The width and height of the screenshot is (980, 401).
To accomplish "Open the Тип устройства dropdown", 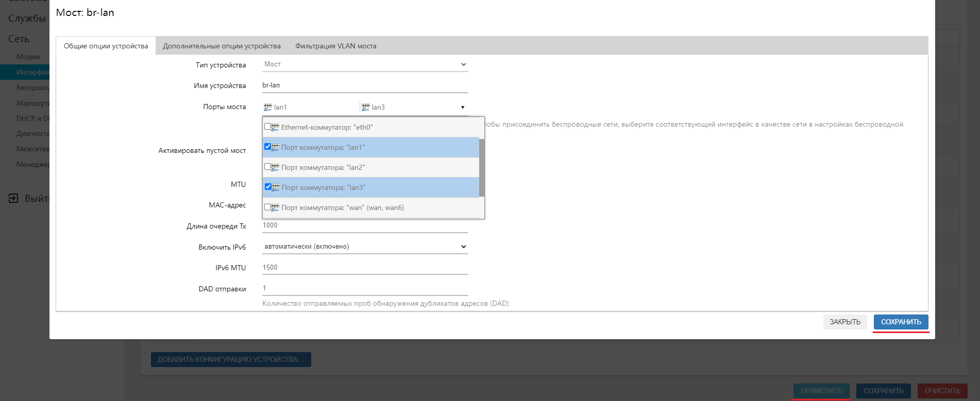I will pyautogui.click(x=365, y=64).
